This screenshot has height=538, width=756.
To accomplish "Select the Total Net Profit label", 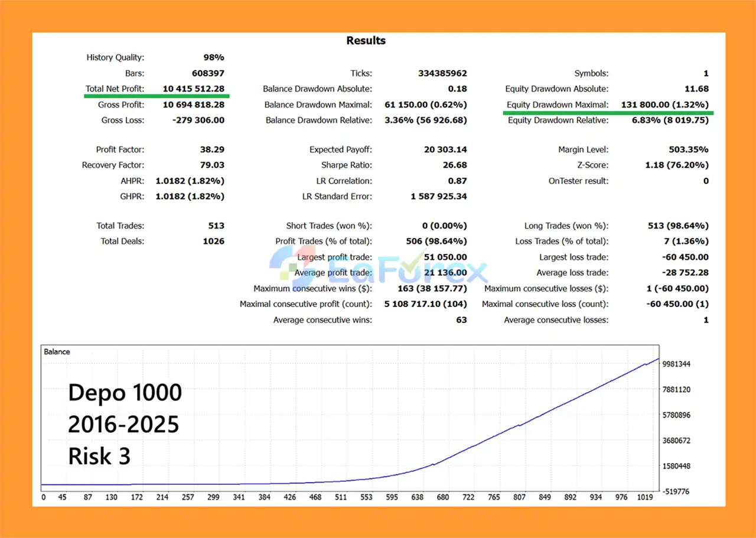I will (x=115, y=89).
